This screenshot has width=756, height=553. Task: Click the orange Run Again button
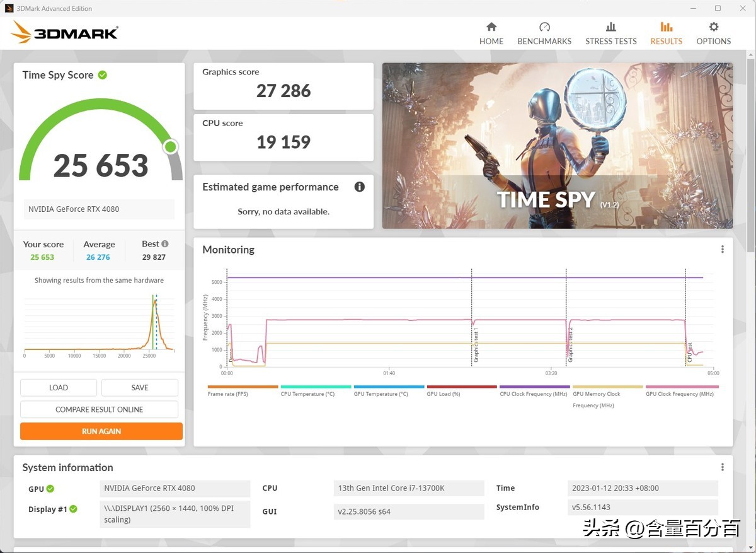tap(101, 431)
